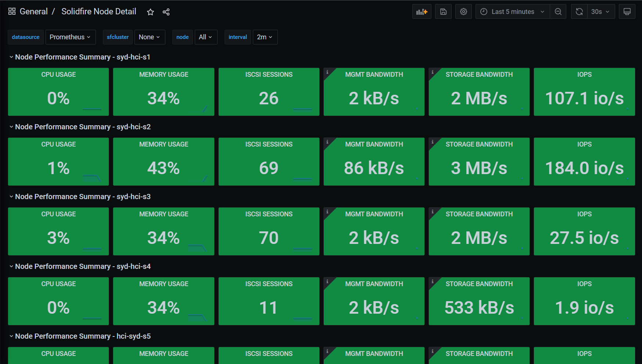
Task: Show info for syd-hci-s3 MGMT Bandwidth
Action: [x=327, y=212]
